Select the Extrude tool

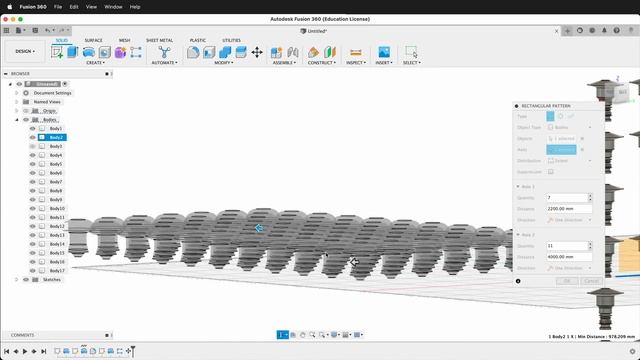[x=72, y=52]
